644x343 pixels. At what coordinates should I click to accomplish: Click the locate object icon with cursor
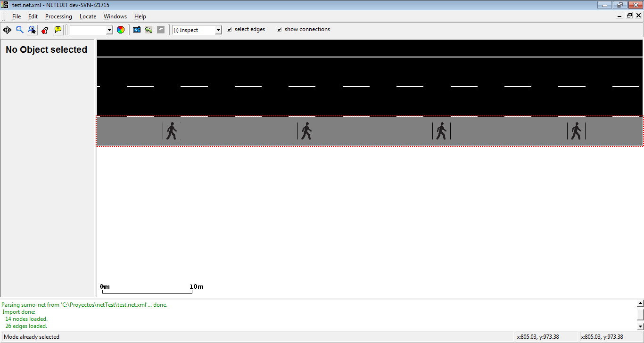(32, 30)
